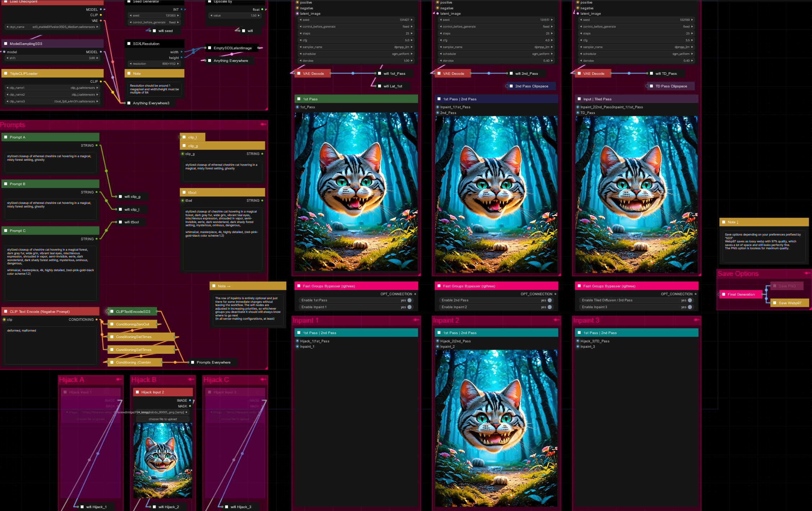
Task: Click the Hijack Input 2 node's title square
Action: [137, 392]
